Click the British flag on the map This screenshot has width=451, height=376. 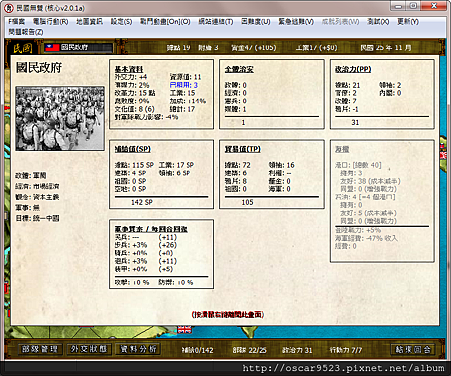click(x=184, y=329)
